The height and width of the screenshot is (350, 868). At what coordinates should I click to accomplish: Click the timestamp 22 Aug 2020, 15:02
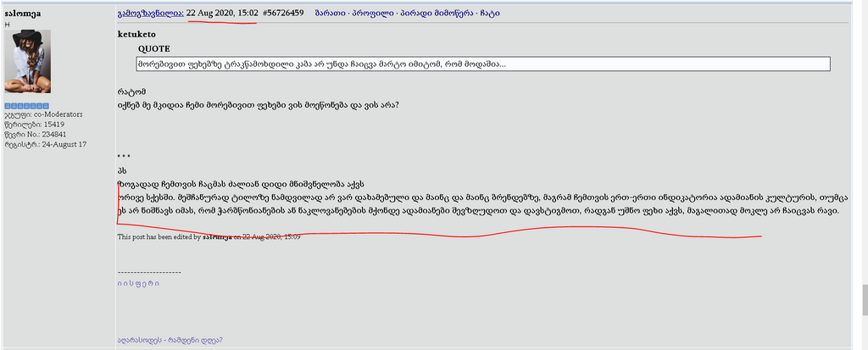pos(222,14)
